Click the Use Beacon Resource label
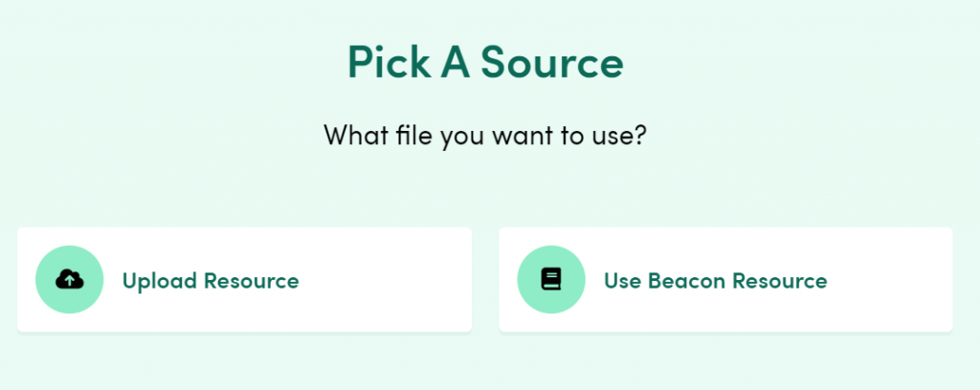The width and height of the screenshot is (980, 390). 715,281
